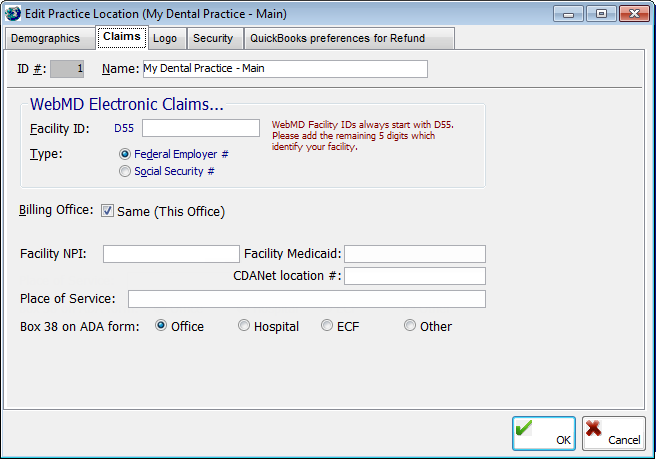Screen dimensions: 656x459
Task: Choose ECF radio button
Action: pyautogui.click(x=327, y=326)
